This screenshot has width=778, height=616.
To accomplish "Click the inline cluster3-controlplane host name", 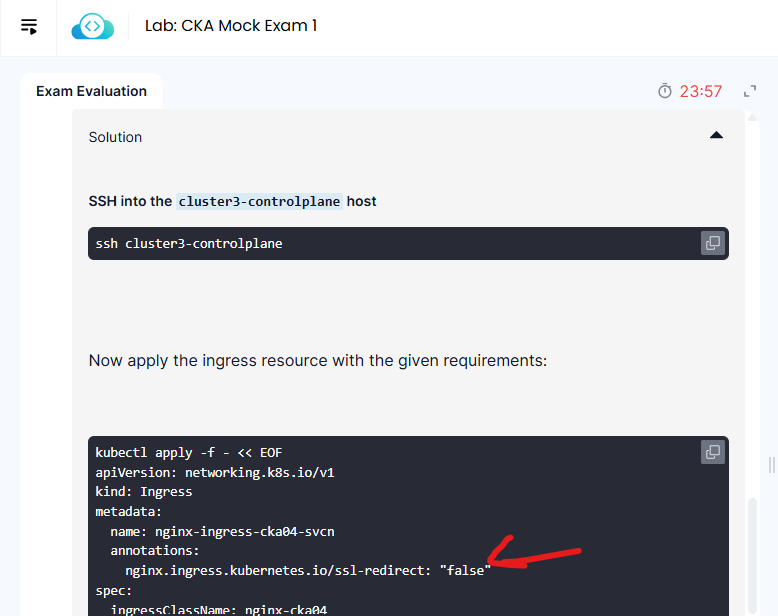I will 260,201.
